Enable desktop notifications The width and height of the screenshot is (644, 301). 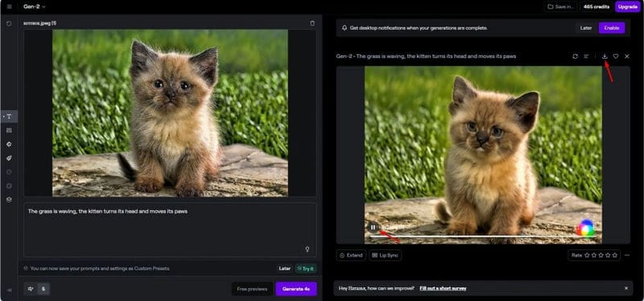pyautogui.click(x=612, y=28)
